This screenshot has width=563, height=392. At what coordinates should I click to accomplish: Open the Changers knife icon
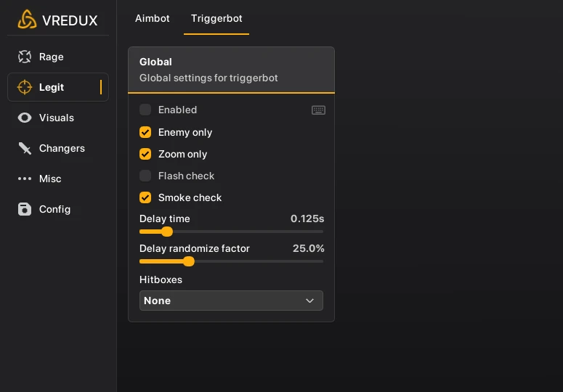25,148
